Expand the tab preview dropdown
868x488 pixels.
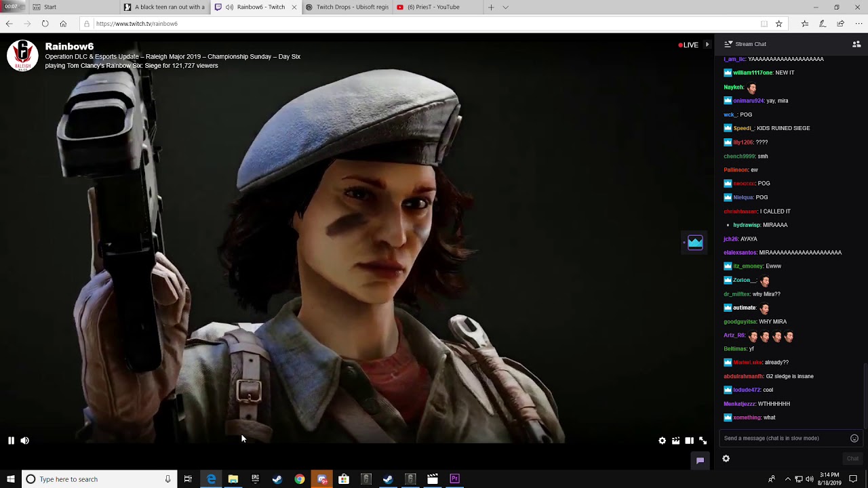[505, 7]
